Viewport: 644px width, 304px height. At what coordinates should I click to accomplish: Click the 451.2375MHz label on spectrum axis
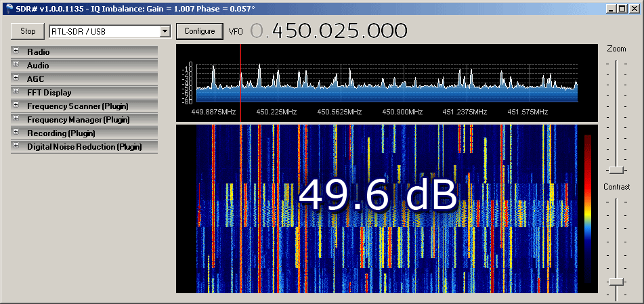(465, 112)
